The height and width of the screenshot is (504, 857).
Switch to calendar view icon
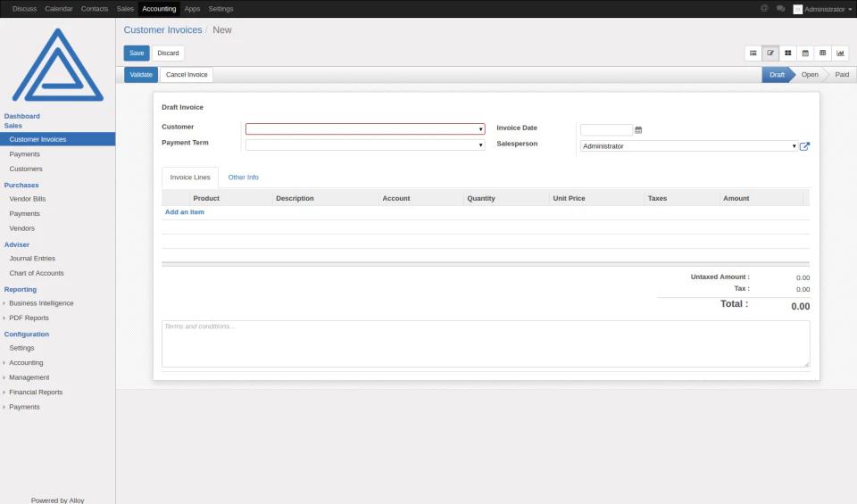(805, 53)
